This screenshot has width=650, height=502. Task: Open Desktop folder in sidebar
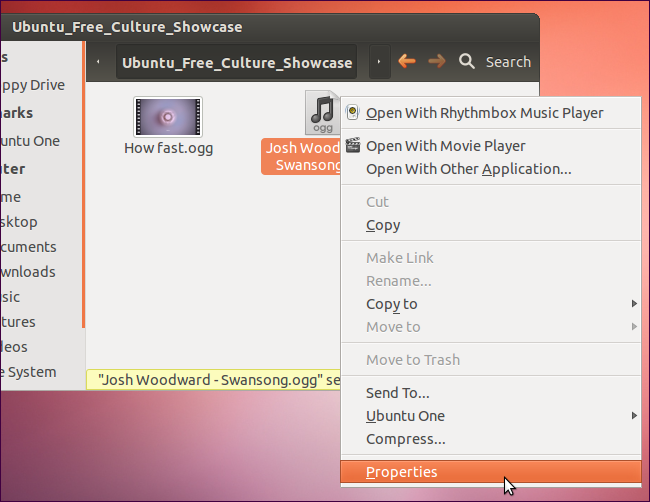(19, 222)
